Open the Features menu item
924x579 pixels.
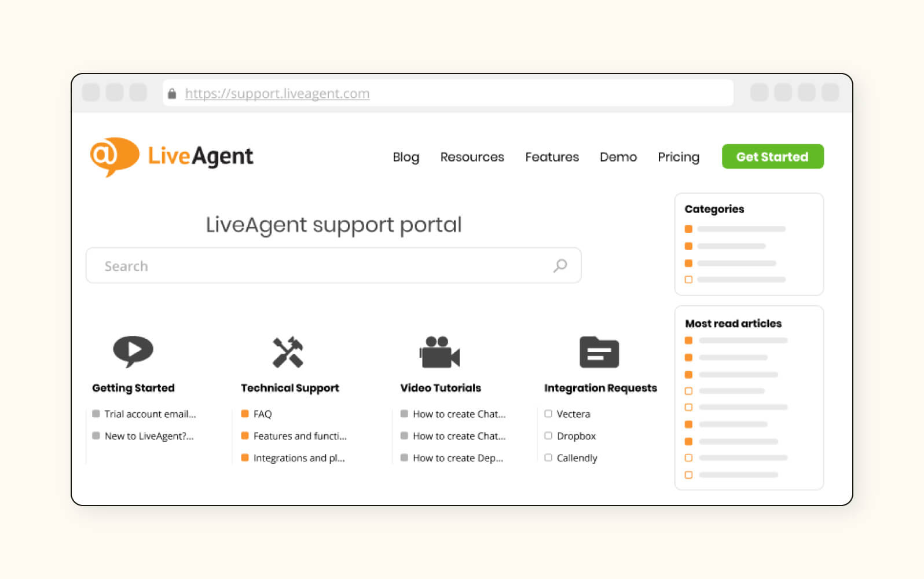(552, 157)
